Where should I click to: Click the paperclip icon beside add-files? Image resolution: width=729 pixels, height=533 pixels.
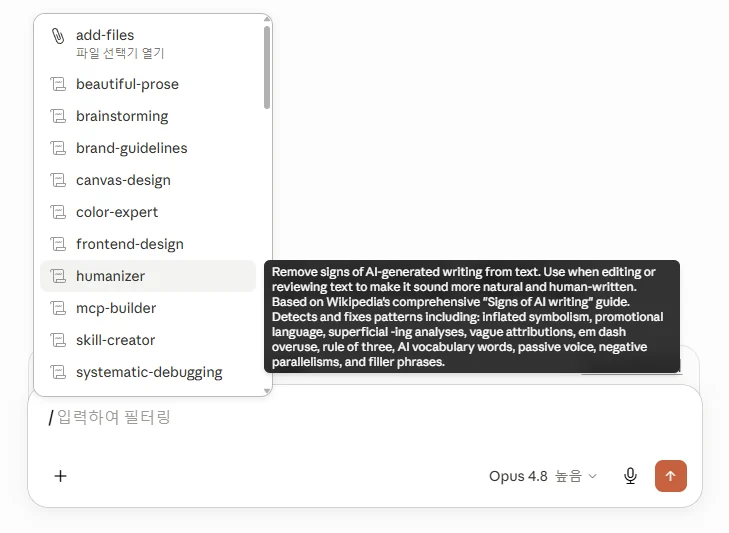click(x=58, y=36)
